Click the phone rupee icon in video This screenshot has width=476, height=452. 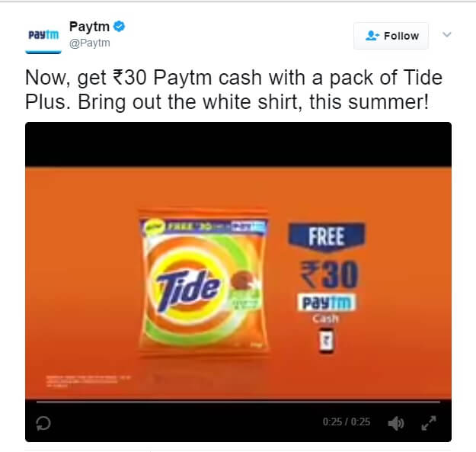(326, 341)
